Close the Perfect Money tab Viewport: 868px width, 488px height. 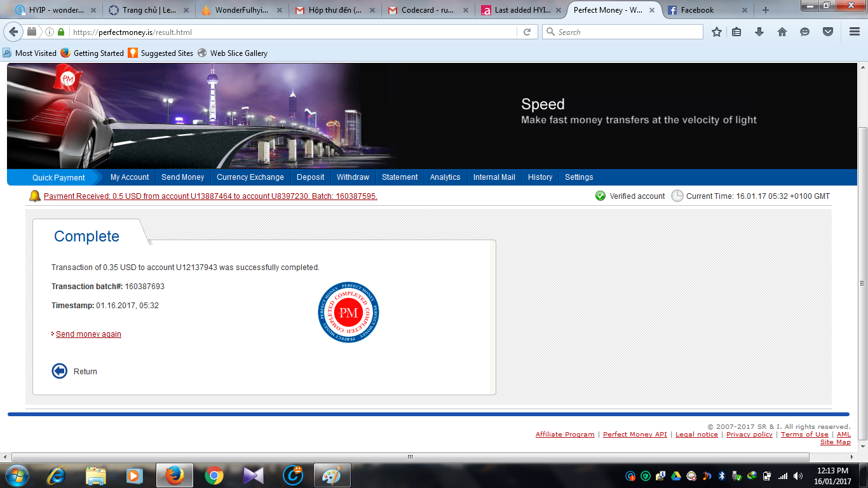[651, 10]
